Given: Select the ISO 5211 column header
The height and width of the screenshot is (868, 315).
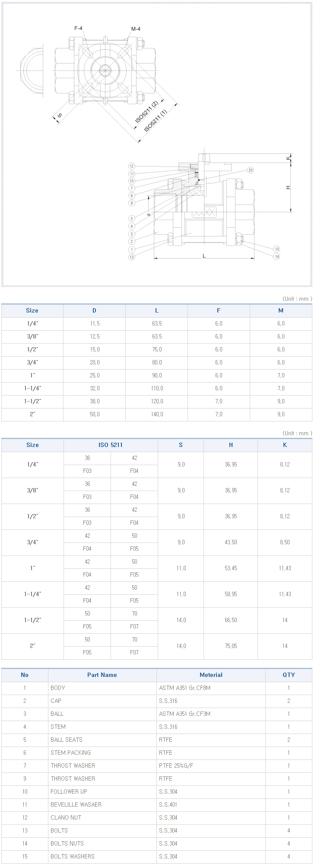Looking at the screenshot, I should (x=111, y=445).
